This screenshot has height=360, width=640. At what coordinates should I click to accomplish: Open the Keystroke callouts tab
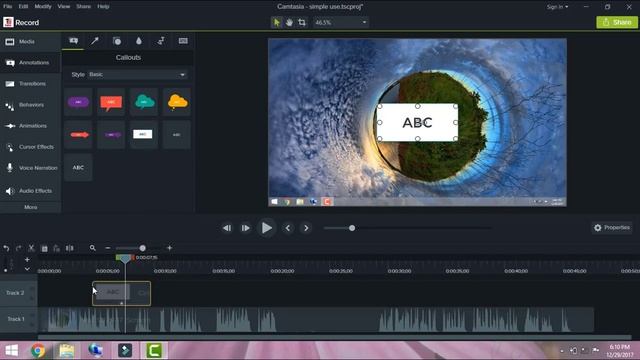(x=183, y=41)
